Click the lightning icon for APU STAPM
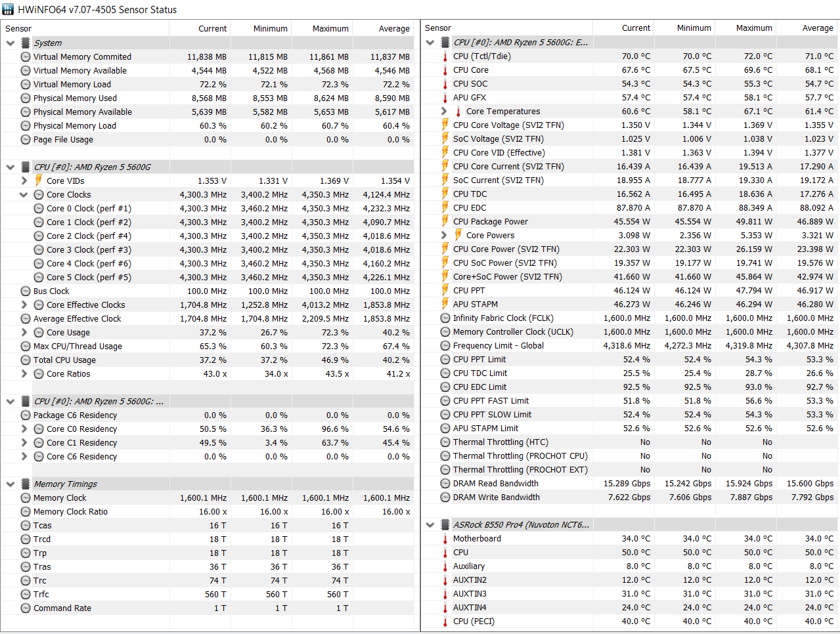The image size is (840, 634). [445, 304]
